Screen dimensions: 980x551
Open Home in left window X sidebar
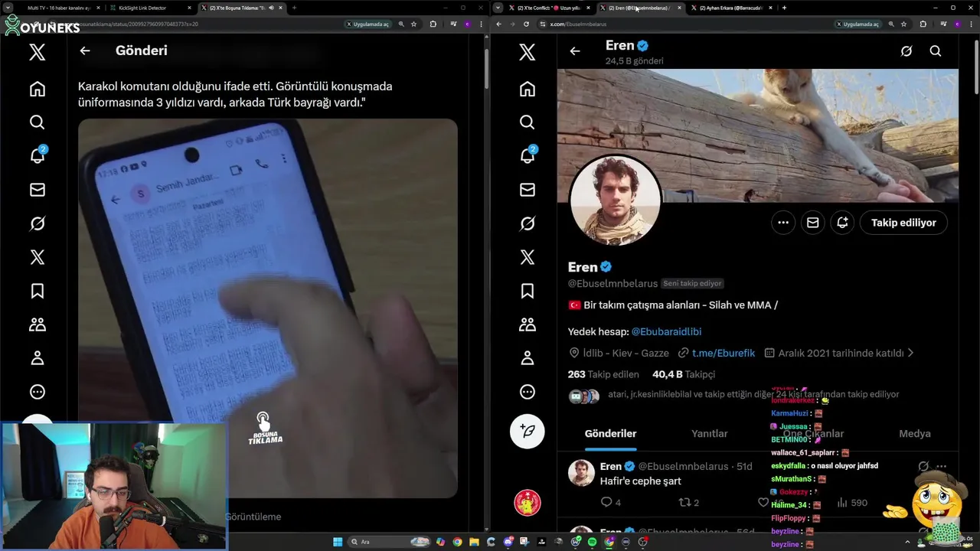(x=37, y=89)
